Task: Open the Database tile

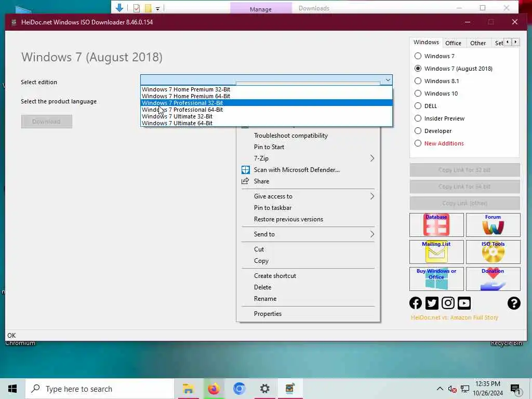Action: click(436, 225)
